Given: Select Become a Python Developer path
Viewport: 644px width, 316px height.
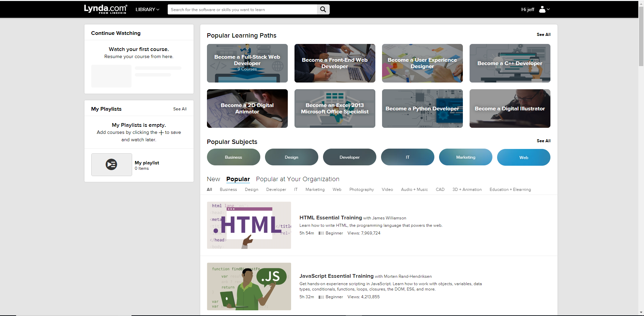Looking at the screenshot, I should (422, 108).
